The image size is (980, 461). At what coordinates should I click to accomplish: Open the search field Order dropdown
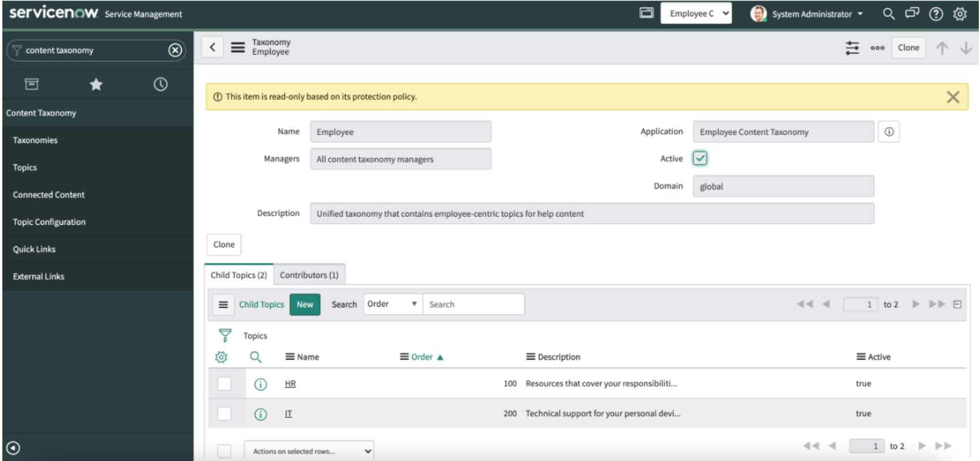click(393, 304)
